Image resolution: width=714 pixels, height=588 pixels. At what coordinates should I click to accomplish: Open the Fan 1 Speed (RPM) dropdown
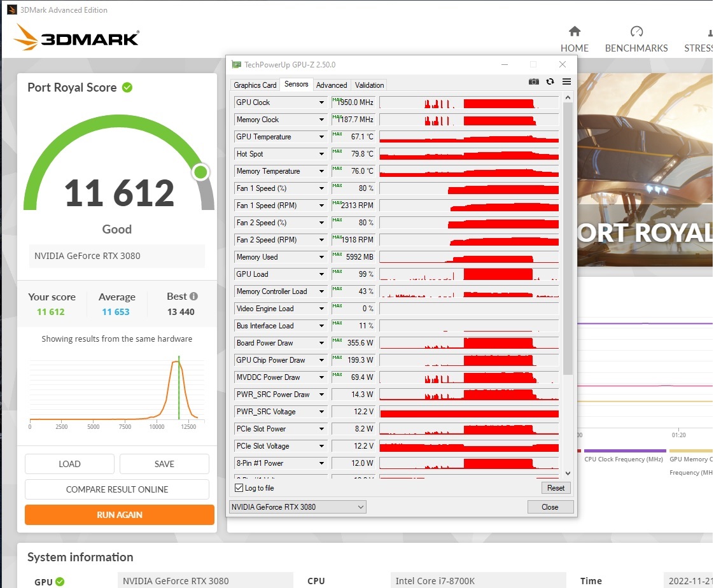click(321, 206)
